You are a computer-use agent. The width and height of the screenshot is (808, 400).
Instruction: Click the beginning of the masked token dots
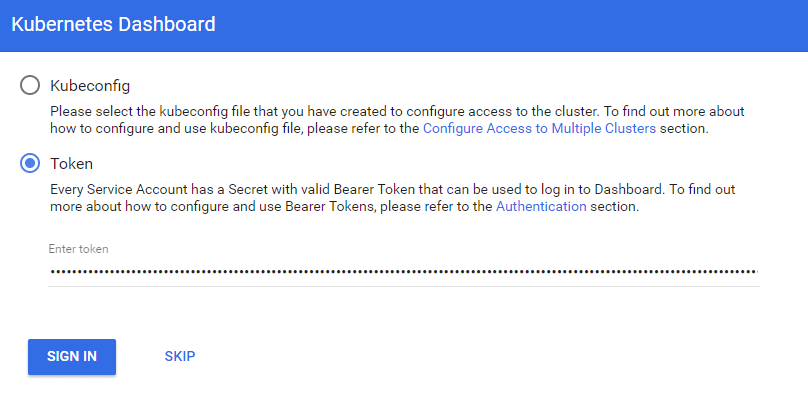click(x=53, y=271)
